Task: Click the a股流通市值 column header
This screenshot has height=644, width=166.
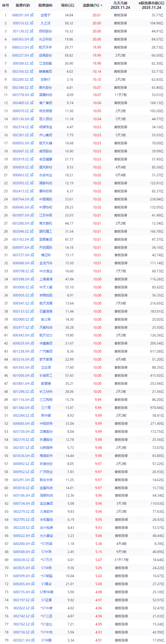Action: (x=151, y=5)
